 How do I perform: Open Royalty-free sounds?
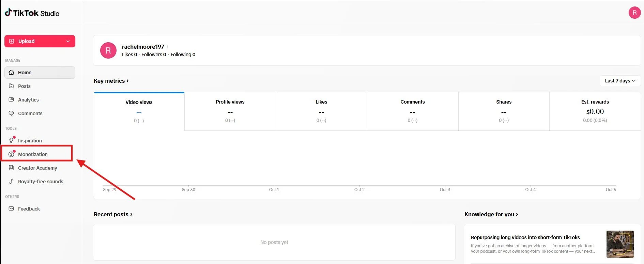[40, 182]
